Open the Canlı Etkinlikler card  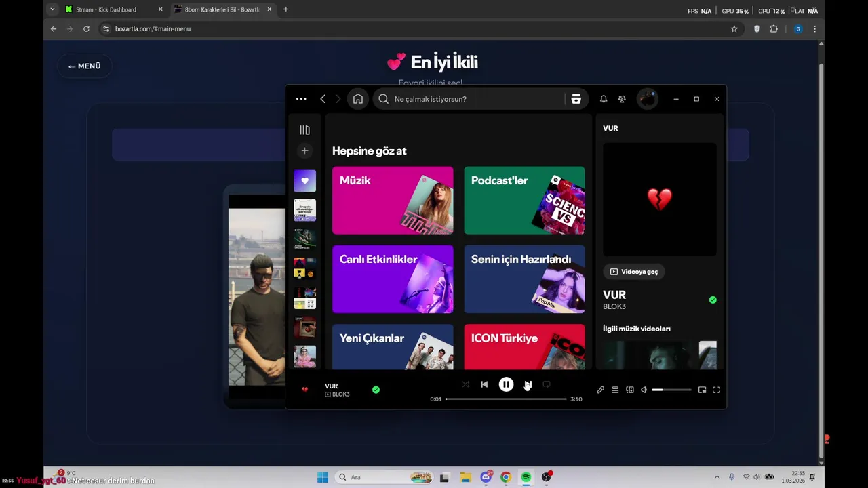[393, 279]
